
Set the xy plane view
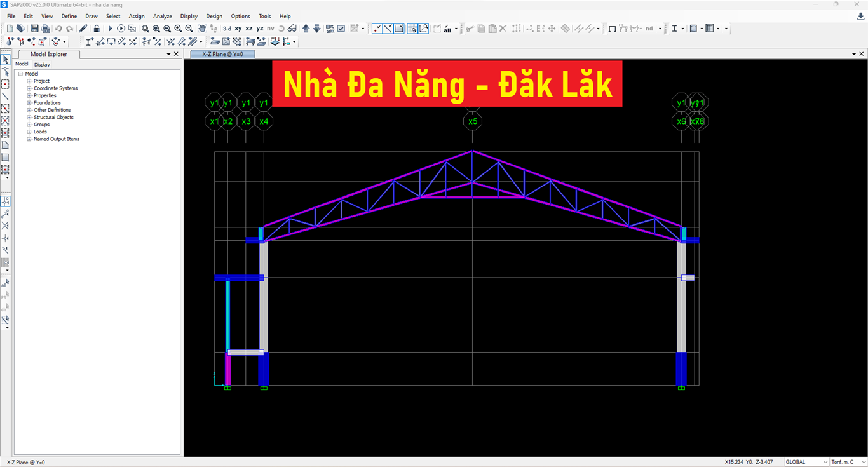point(238,29)
